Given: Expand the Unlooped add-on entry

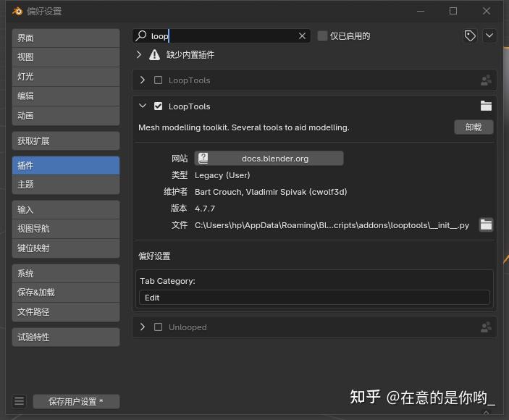Looking at the screenshot, I should [142, 327].
